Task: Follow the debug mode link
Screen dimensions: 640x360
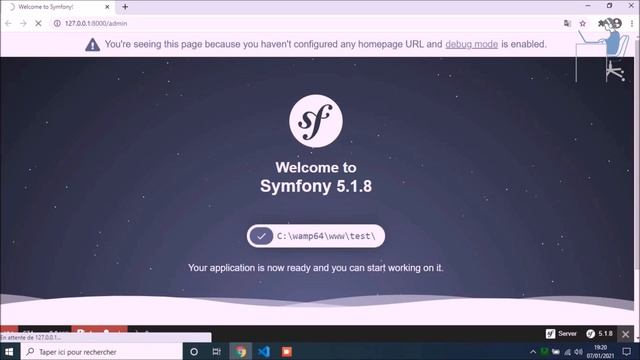Action: pyautogui.click(x=471, y=44)
